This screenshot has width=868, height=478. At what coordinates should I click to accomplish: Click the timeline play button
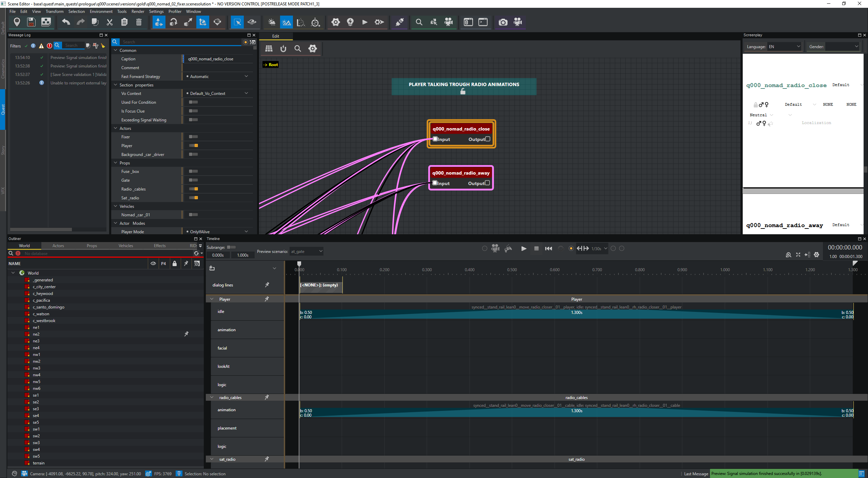point(524,248)
